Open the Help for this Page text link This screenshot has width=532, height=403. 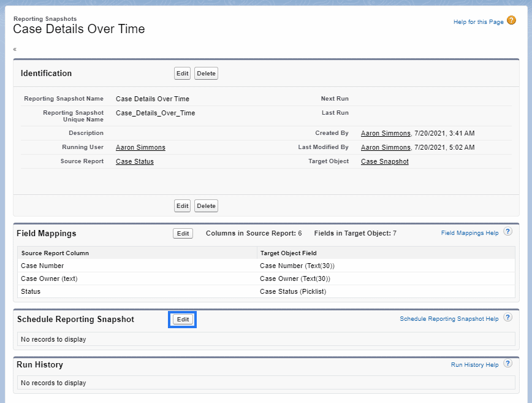click(478, 22)
